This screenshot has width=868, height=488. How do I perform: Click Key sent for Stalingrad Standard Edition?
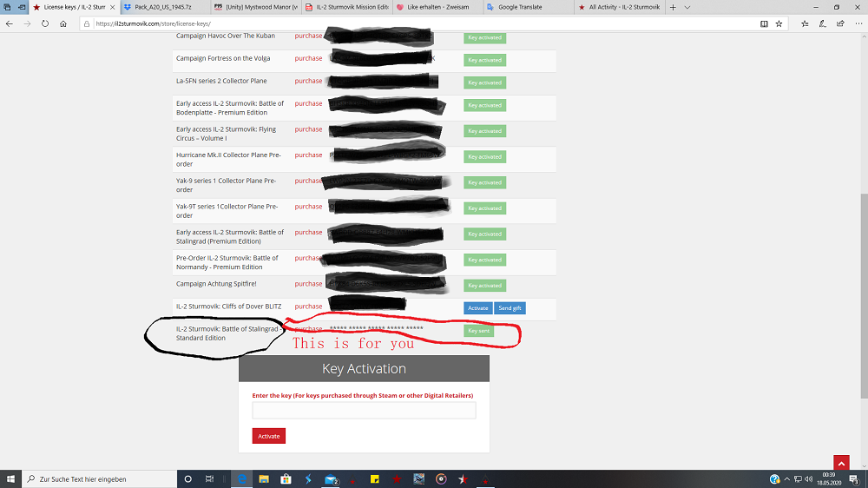[478, 331]
